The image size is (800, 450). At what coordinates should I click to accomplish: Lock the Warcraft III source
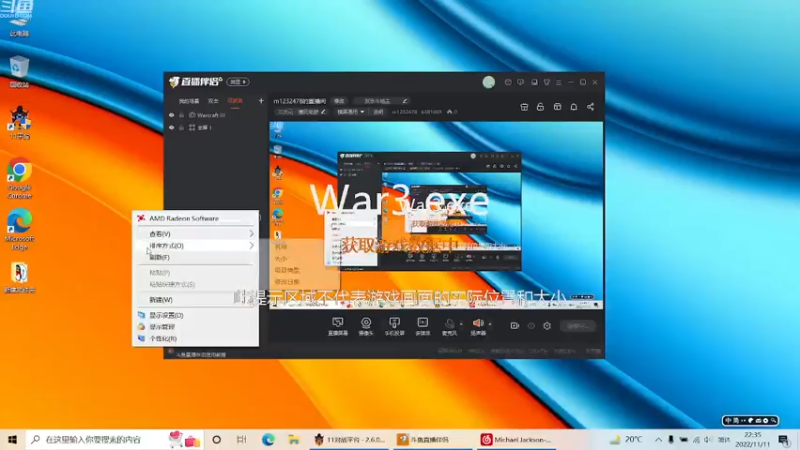click(181, 115)
